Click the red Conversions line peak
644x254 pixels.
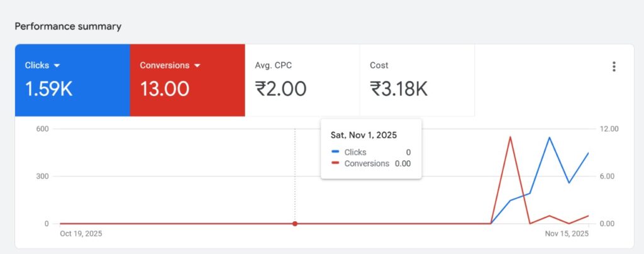coord(510,137)
